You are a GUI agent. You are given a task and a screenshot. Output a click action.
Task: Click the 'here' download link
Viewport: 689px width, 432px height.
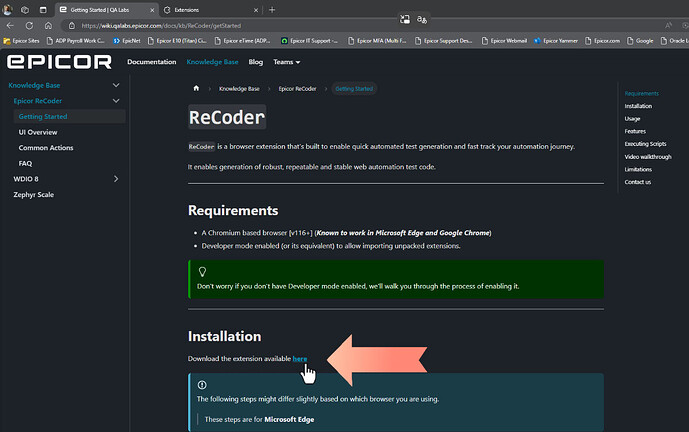pos(300,358)
